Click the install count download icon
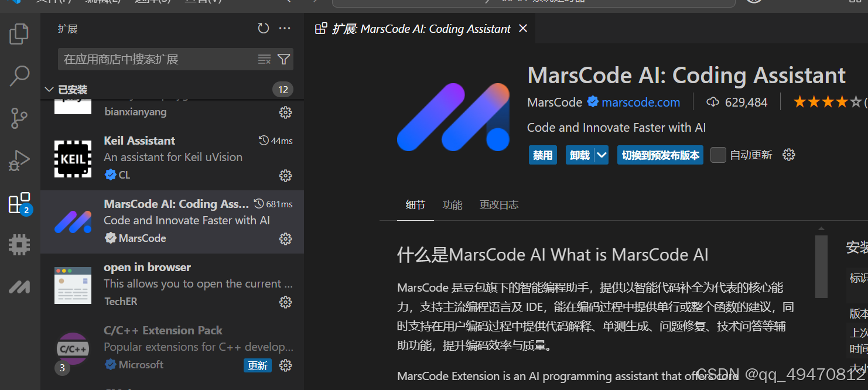Viewport: 868px width, 390px height. click(x=712, y=102)
